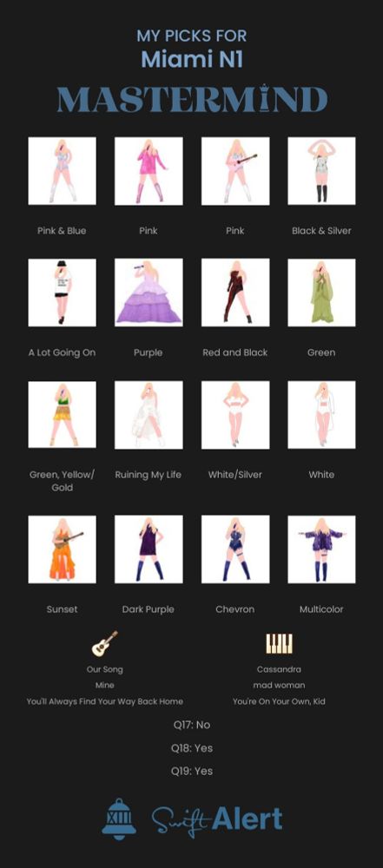Select the Ruining My Life dress thumbnail
383x868 pixels.
(x=149, y=415)
